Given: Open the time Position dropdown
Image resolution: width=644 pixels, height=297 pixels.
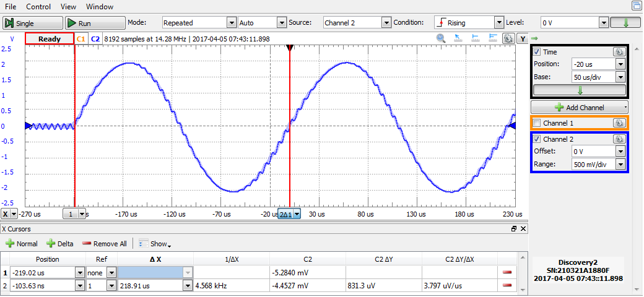Looking at the screenshot, I should [x=620, y=64].
